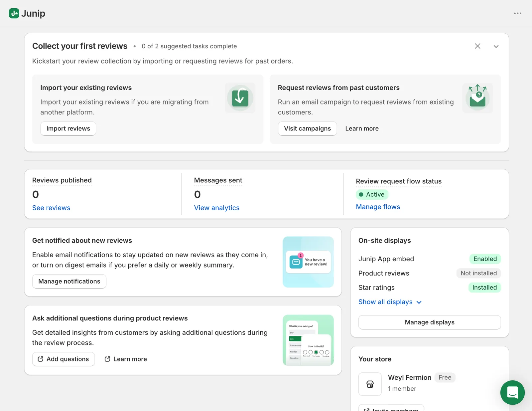Screen dimensions: 532x411
Task: Click the Not installed badge for Product reviews
Action: click(x=478, y=273)
